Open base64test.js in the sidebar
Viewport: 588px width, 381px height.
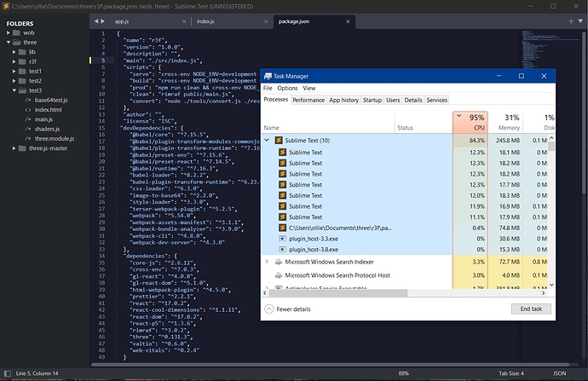point(51,100)
